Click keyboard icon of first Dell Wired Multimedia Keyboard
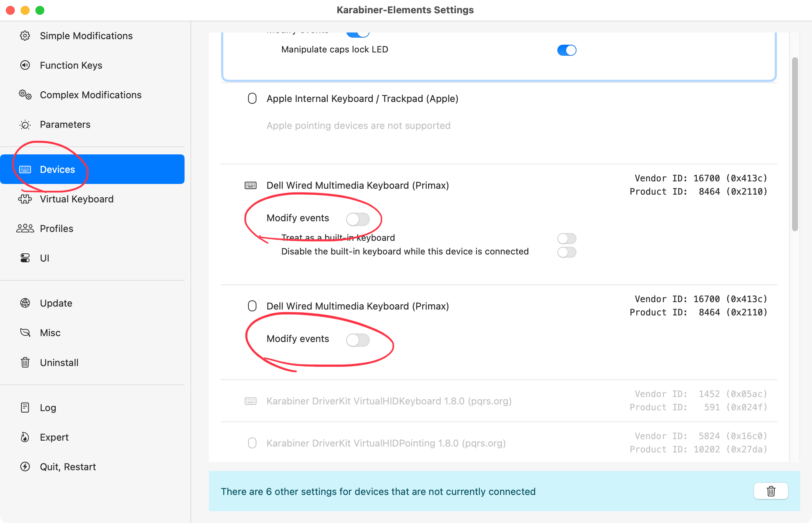 (251, 185)
